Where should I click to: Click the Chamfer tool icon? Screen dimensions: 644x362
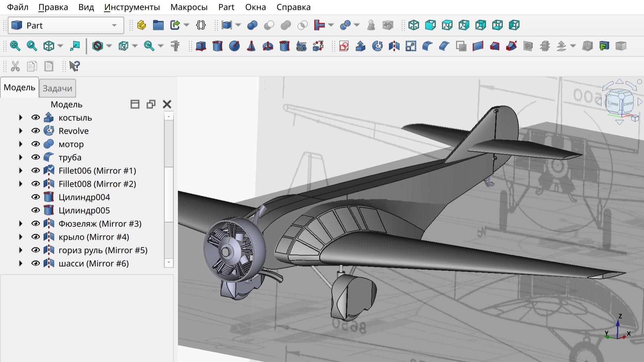point(444,46)
